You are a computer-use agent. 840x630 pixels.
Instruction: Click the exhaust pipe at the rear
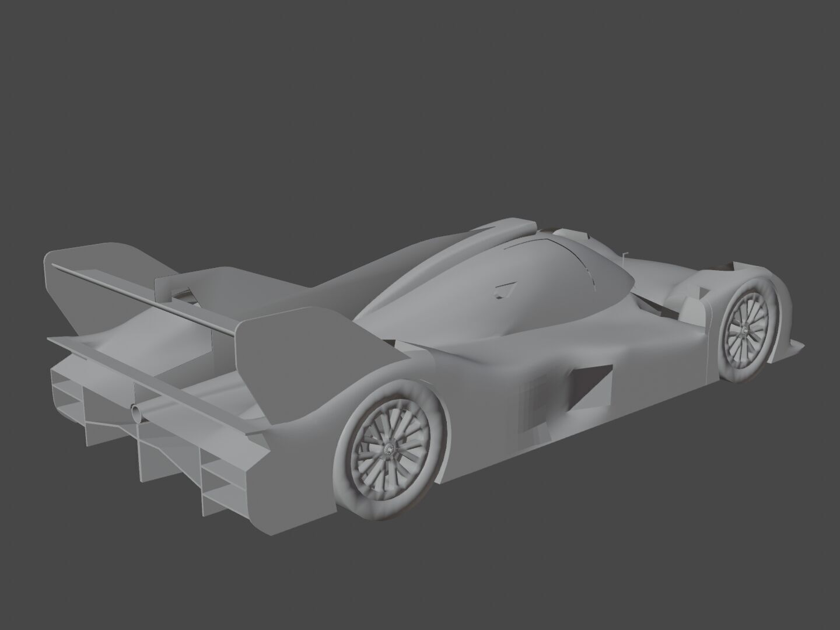pos(139,413)
